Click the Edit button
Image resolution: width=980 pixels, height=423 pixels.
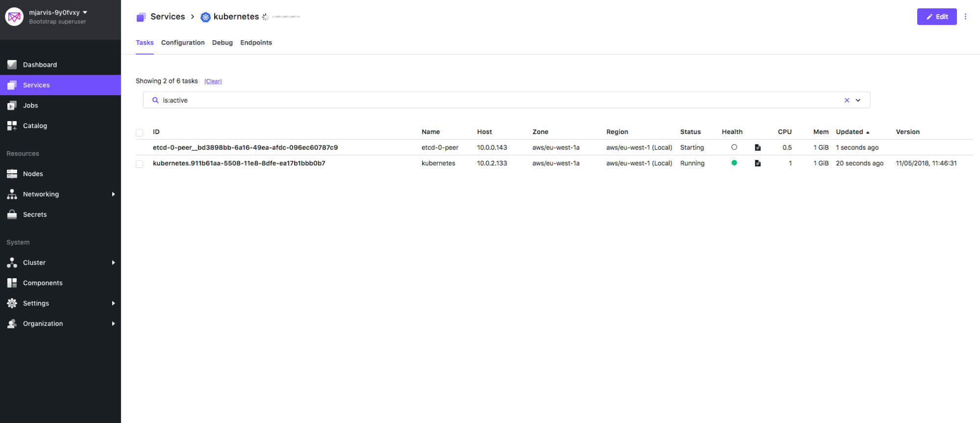(936, 17)
